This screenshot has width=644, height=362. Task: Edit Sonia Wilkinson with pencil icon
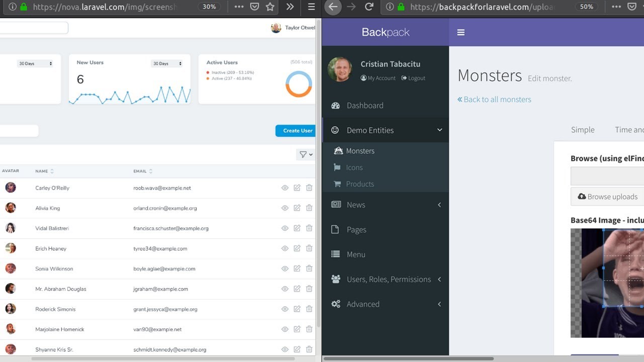coord(297,268)
